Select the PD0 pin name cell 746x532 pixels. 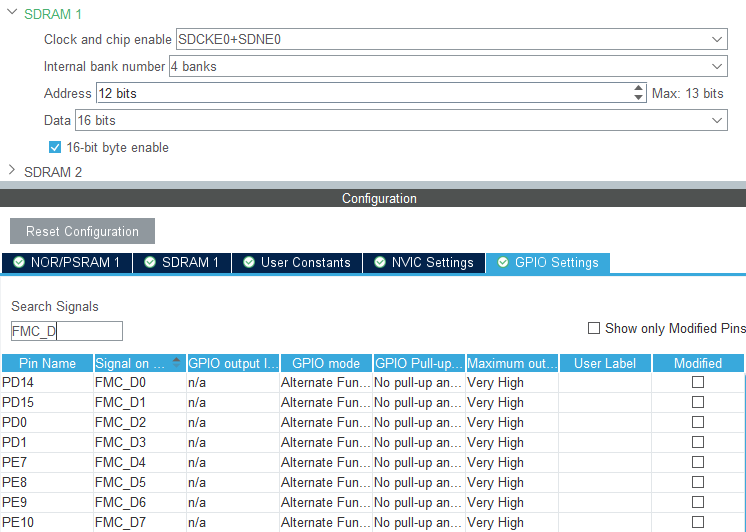(x=47, y=422)
